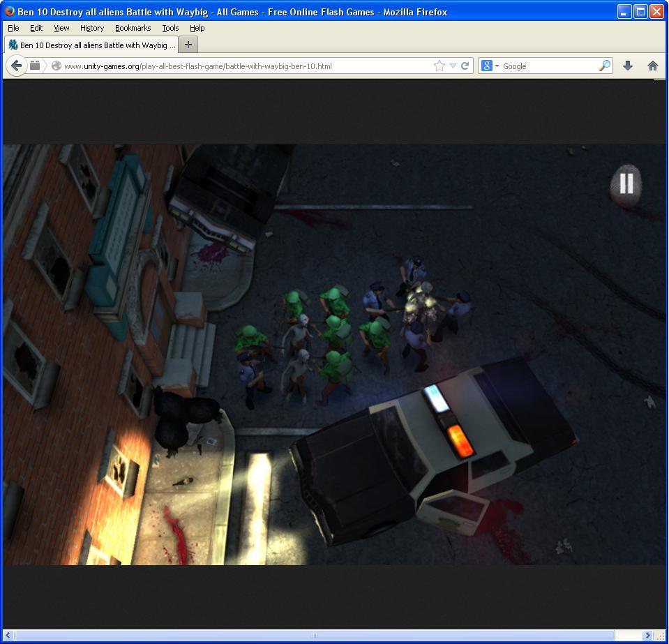Screen dimensions: 669x644
Task: Reload the current page
Action: point(465,66)
